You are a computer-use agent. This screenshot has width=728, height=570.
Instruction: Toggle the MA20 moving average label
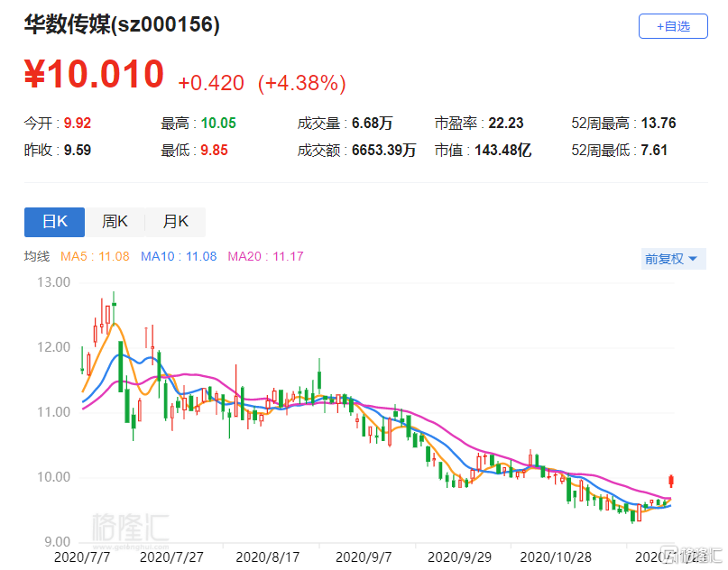pyautogui.click(x=265, y=257)
